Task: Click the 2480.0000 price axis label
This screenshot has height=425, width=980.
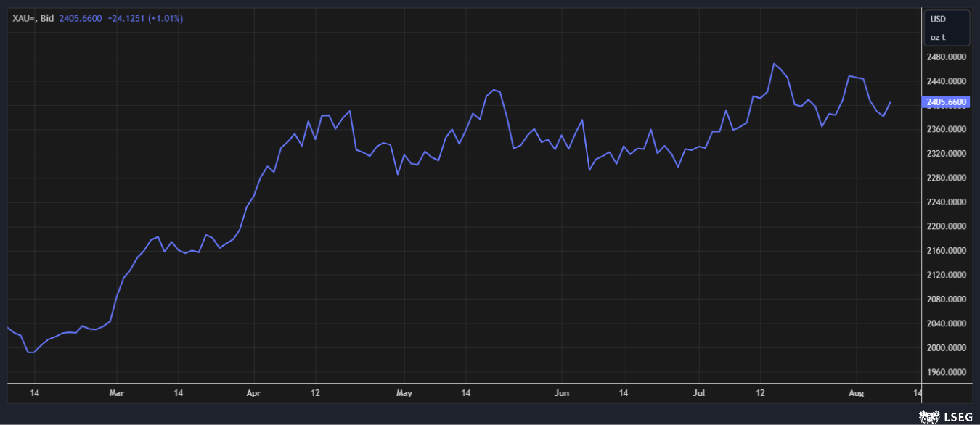Action: click(x=947, y=57)
